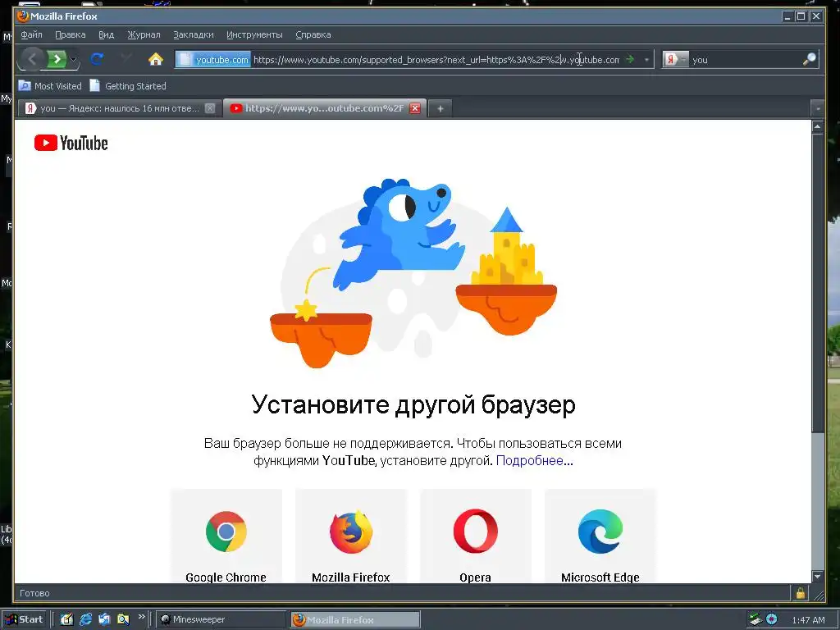This screenshot has width=840, height=630.
Task: Open the Справка menu
Action: click(313, 34)
